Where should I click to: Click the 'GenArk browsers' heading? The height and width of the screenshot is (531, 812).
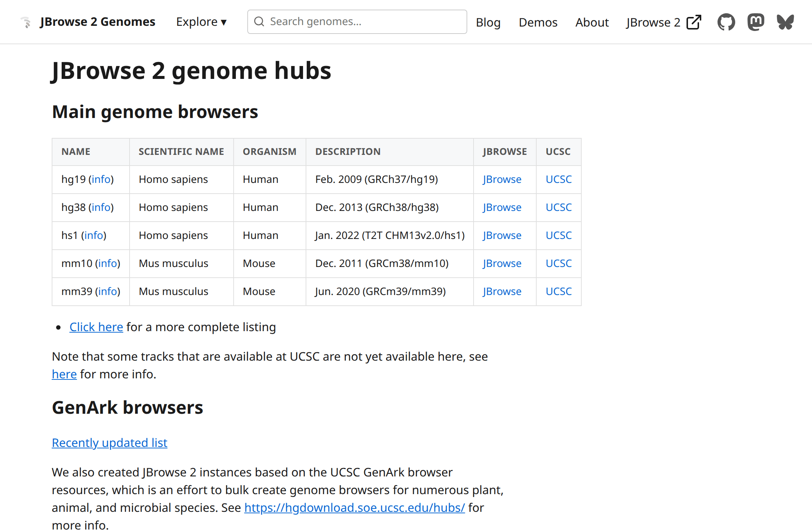(x=127, y=407)
